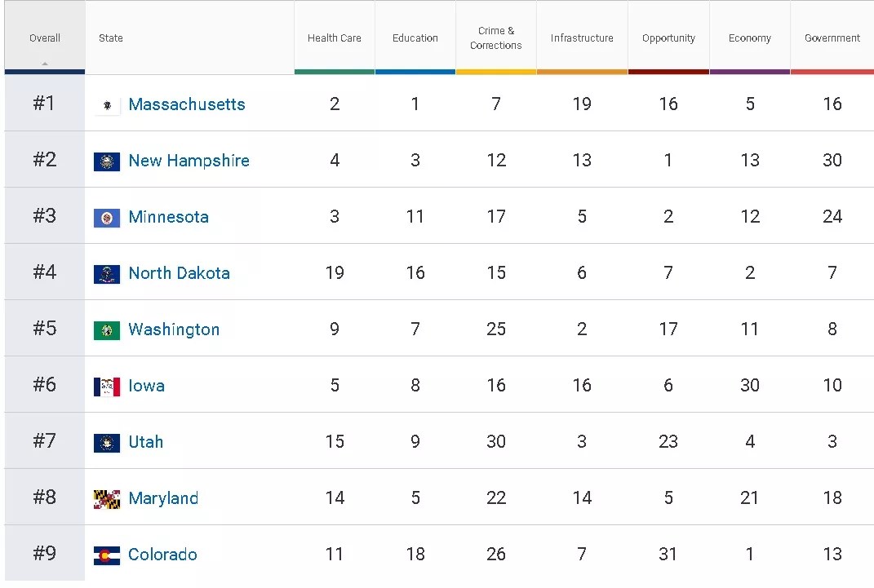The height and width of the screenshot is (588, 874).
Task: Sort table by Health Care column
Action: [335, 38]
